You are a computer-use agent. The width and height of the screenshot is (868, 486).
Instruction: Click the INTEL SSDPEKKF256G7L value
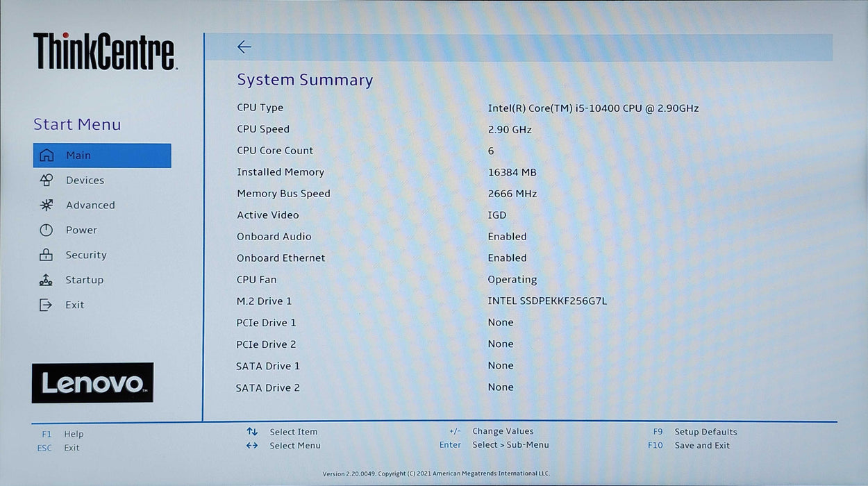click(547, 301)
